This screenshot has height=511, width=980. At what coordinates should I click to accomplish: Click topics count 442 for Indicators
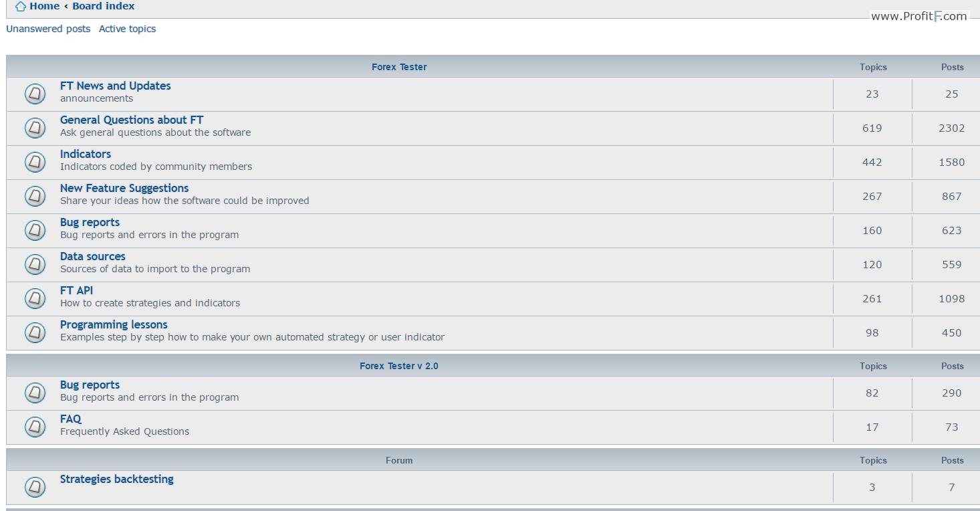point(872,163)
